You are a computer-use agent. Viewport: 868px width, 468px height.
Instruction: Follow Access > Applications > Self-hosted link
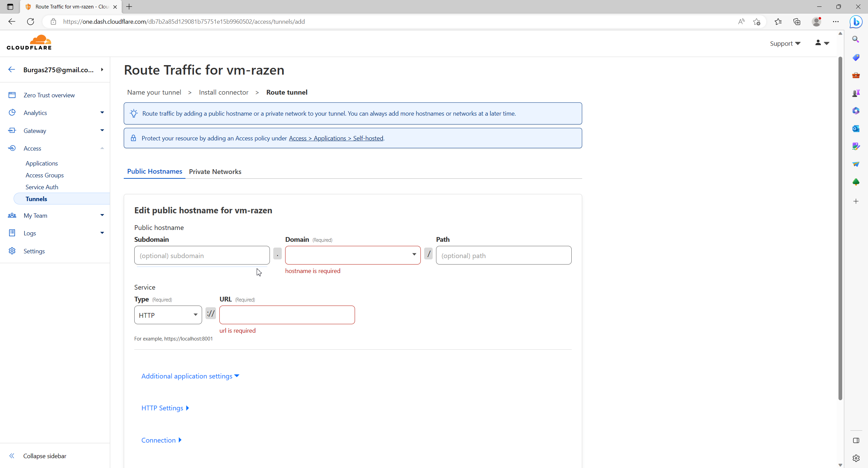click(x=336, y=138)
